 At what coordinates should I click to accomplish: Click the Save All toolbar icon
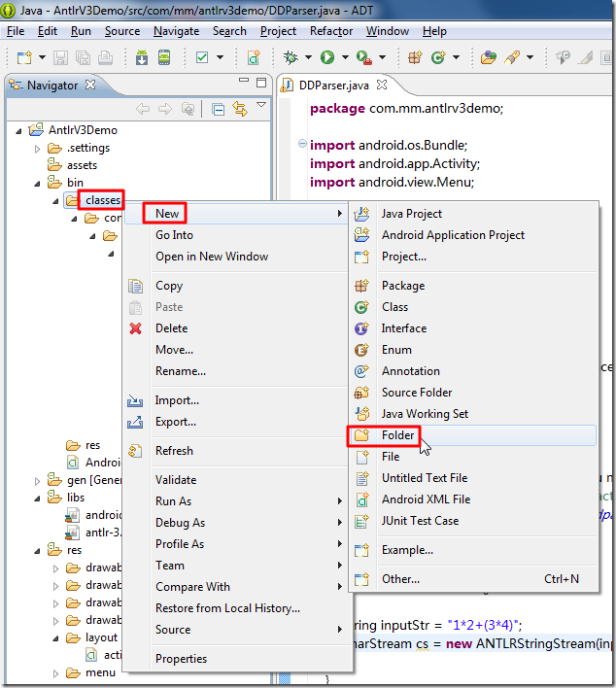pos(83,57)
